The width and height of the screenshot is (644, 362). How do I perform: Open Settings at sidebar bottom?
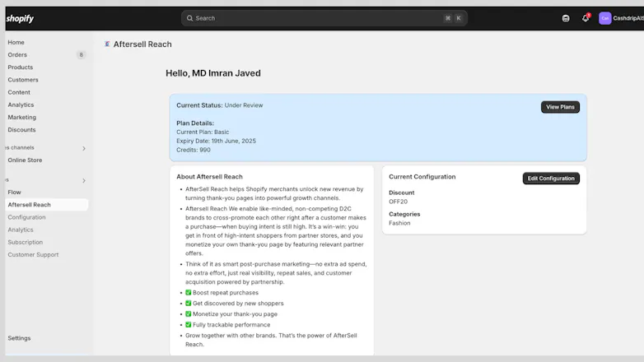(19, 338)
